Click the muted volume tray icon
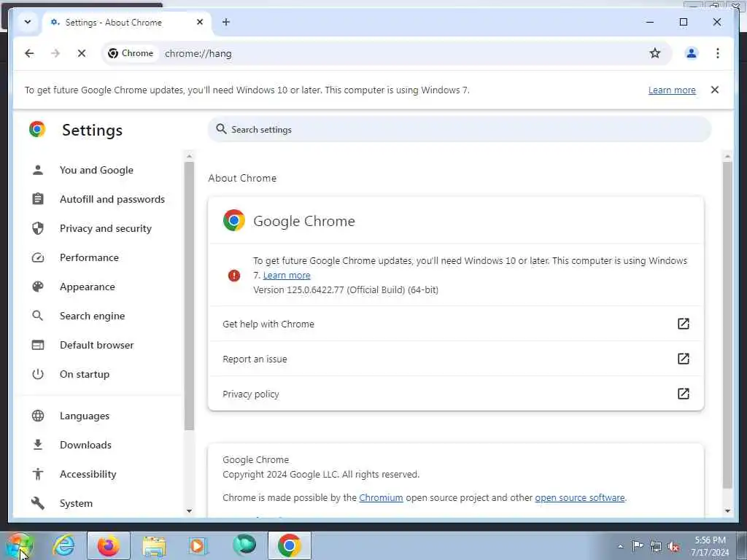Screen dimensions: 747x560 [x=673, y=547]
